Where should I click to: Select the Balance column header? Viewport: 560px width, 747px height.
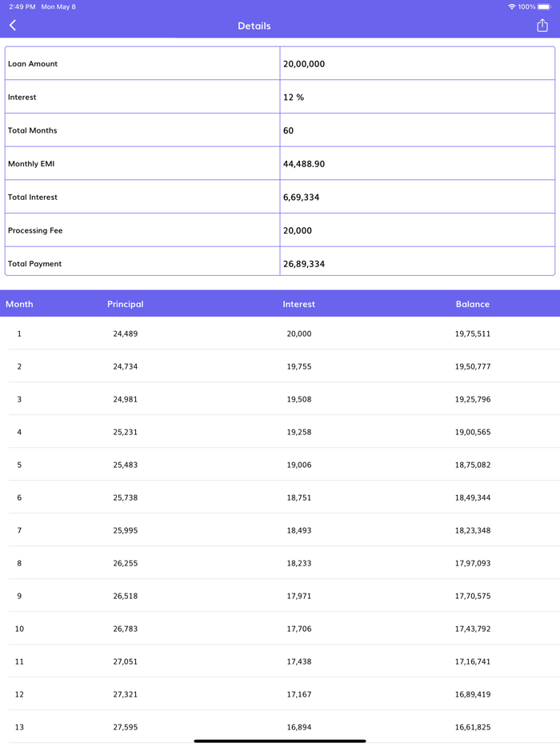(472, 304)
